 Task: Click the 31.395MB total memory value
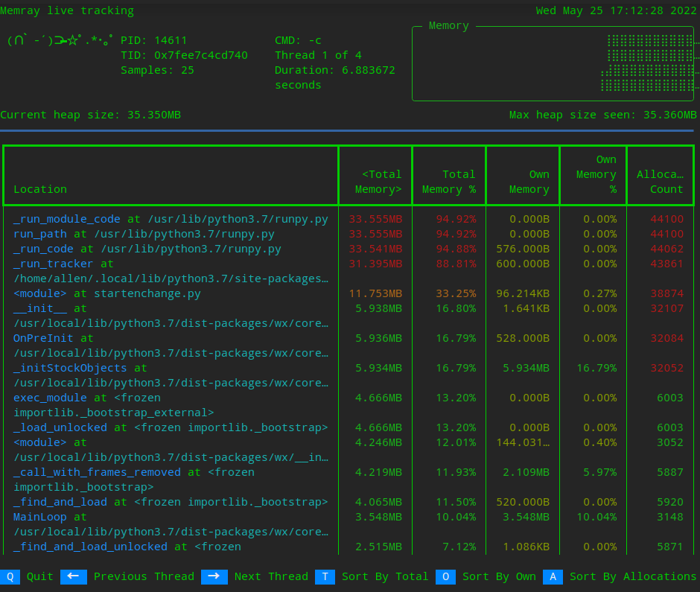(375, 264)
